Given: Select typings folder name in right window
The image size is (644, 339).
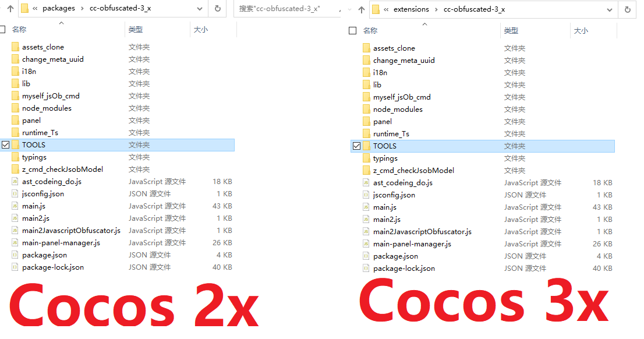Looking at the screenshot, I should [385, 158].
